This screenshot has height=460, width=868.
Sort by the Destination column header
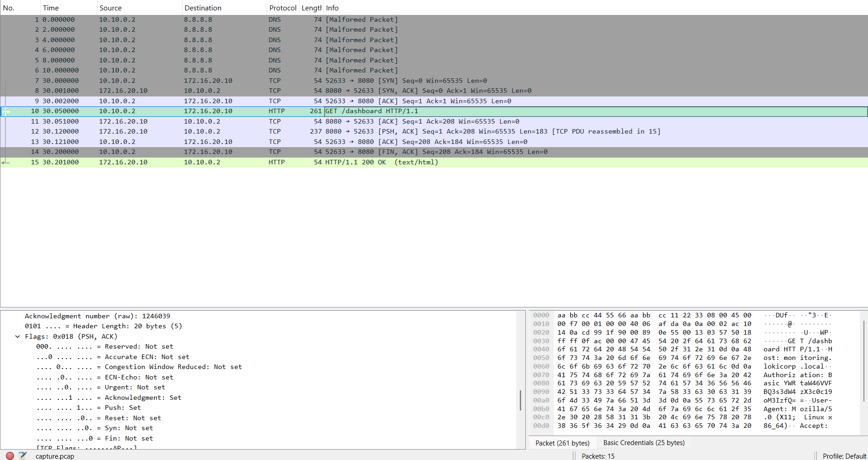coord(224,8)
